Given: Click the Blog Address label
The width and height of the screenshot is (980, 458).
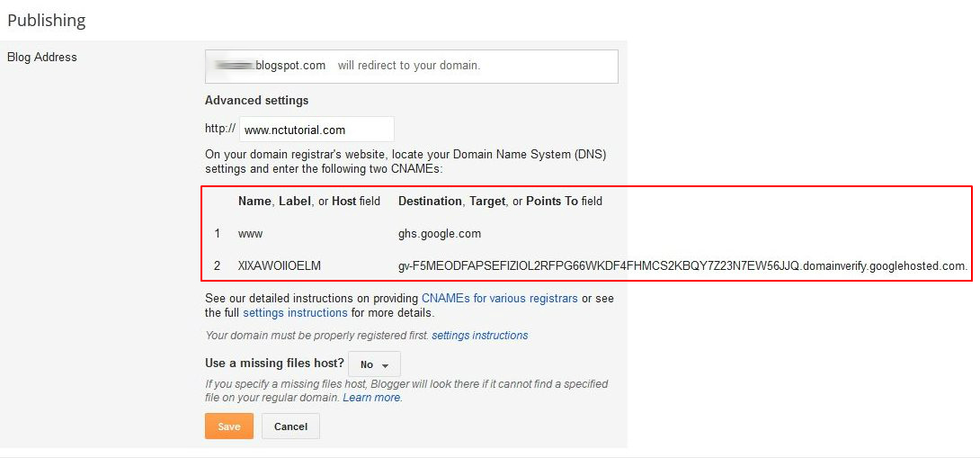Looking at the screenshot, I should 42,58.
